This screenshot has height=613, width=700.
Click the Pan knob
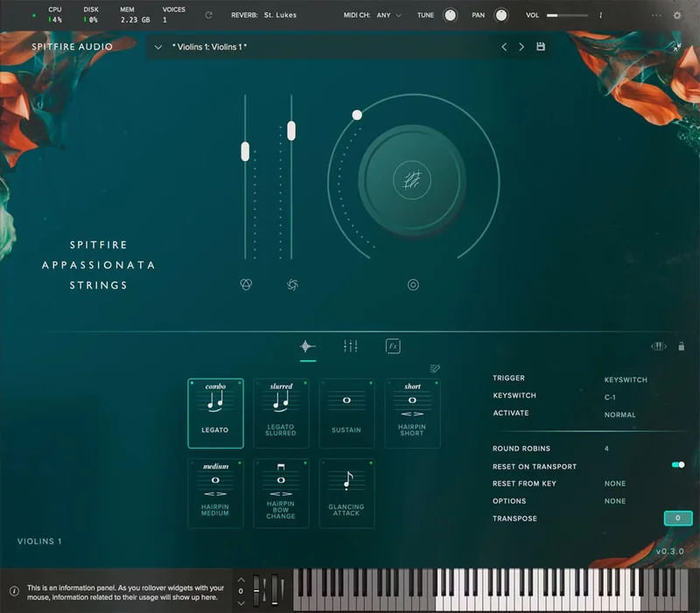[500, 15]
